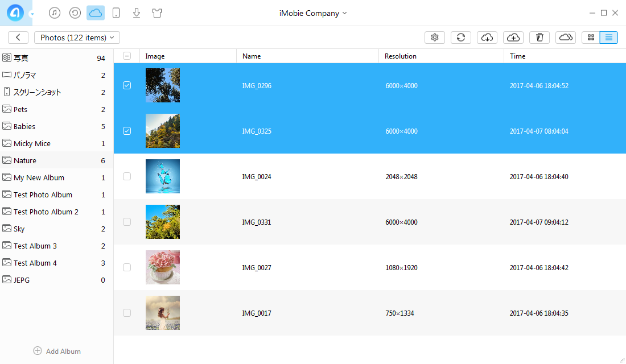Select the Test Album 3 entry

[57, 246]
